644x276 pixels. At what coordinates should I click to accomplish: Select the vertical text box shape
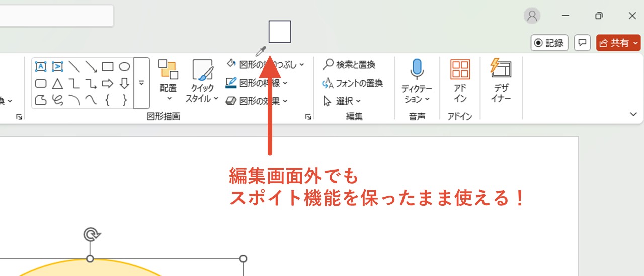click(x=57, y=66)
